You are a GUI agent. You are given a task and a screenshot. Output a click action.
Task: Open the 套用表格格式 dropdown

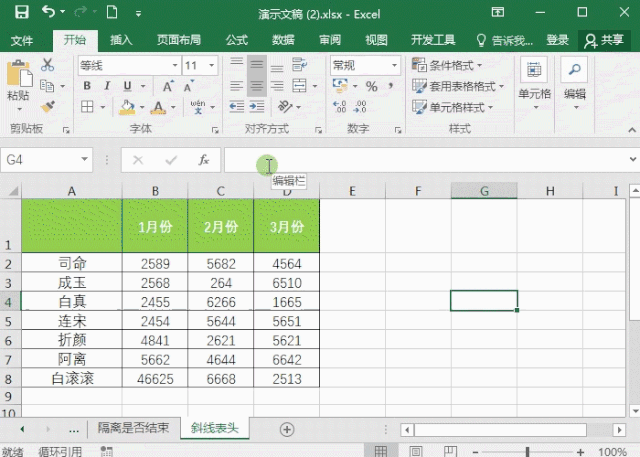pos(458,86)
